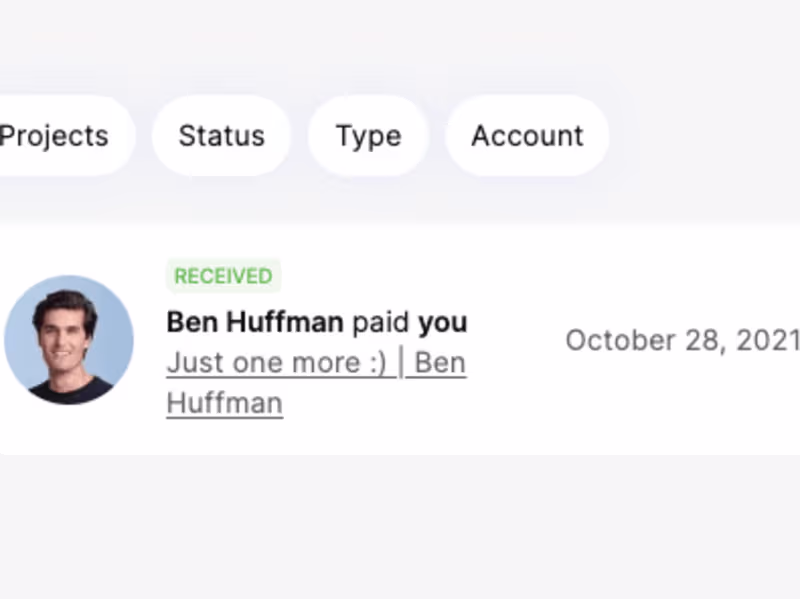Screen dimensions: 800x599
Task: Click the green RECEIVED status badge
Action: coord(223,276)
